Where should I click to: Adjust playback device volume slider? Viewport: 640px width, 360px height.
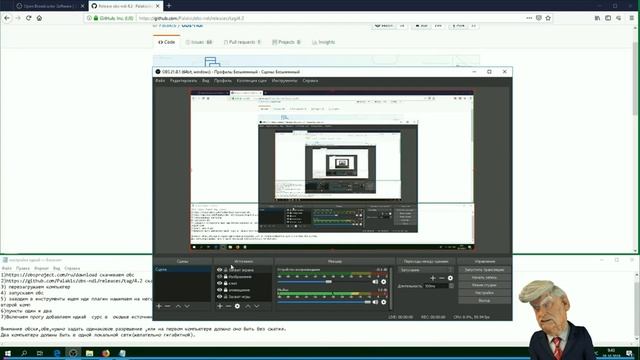[324, 282]
